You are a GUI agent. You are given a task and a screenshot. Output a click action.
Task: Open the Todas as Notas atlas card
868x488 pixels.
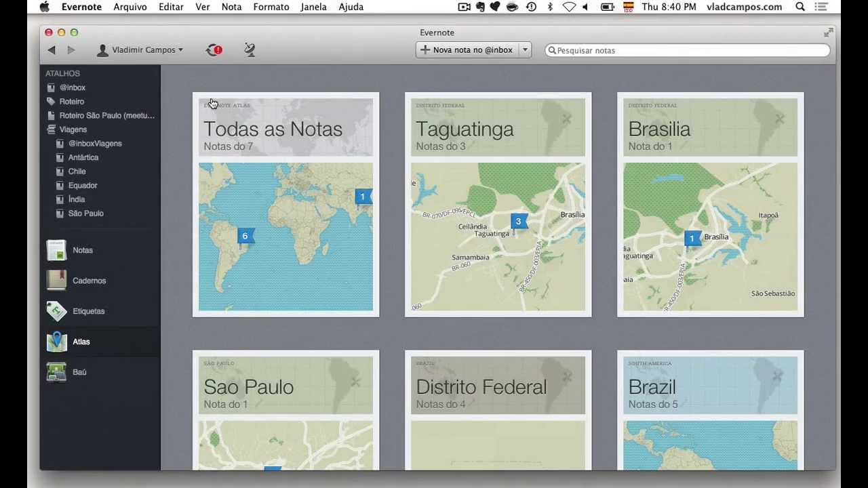pos(285,205)
